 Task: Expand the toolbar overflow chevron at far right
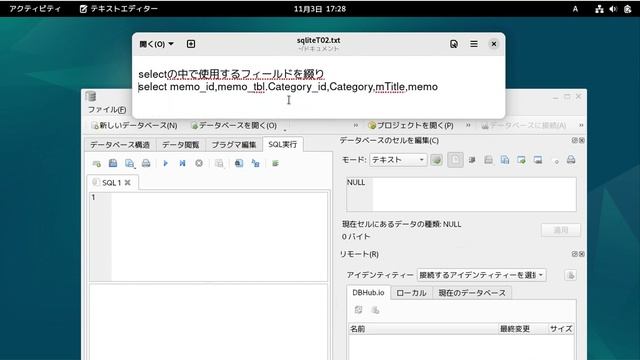coord(581,125)
